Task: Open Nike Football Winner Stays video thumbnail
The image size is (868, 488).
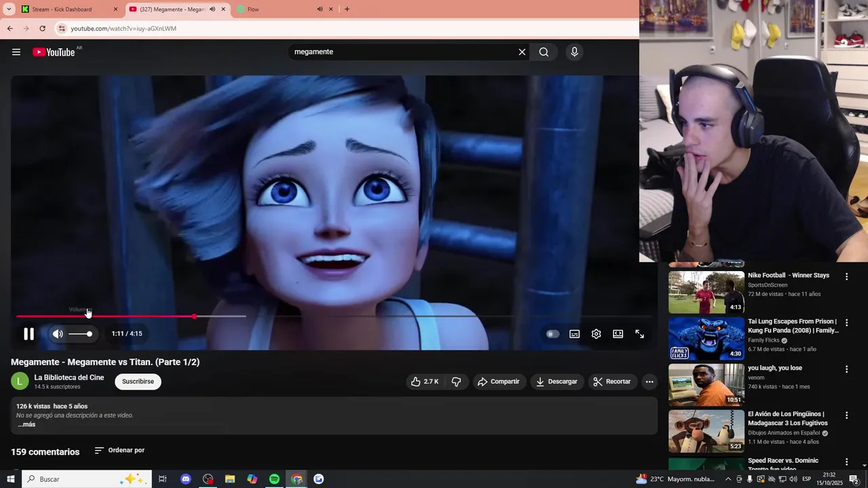Action: coord(706,292)
